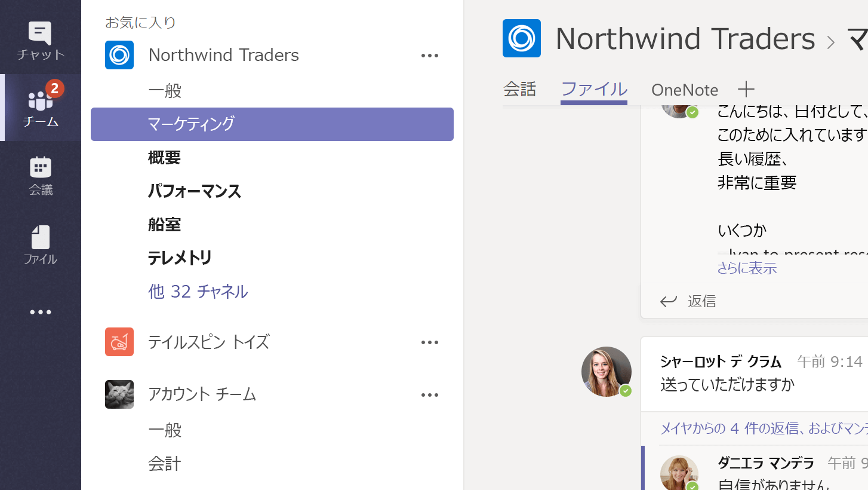Open the 船室 channel
This screenshot has width=868, height=490.
164,225
